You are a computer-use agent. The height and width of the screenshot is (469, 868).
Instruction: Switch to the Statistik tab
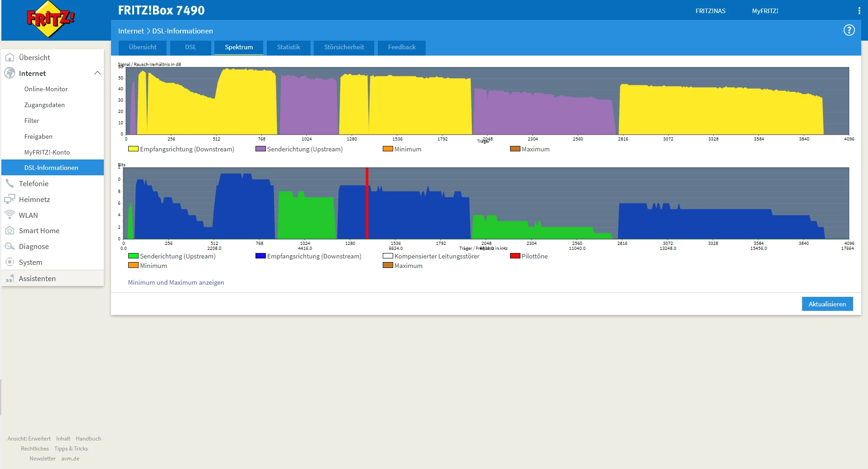click(288, 47)
